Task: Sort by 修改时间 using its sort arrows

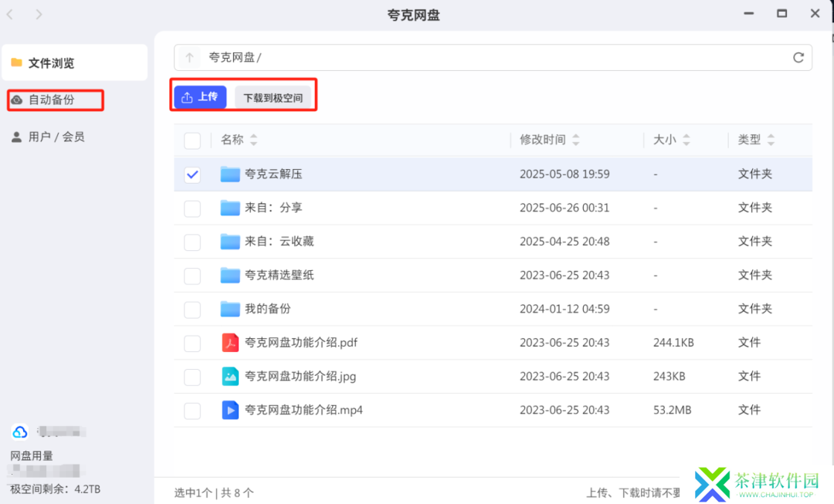Action: pyautogui.click(x=575, y=140)
